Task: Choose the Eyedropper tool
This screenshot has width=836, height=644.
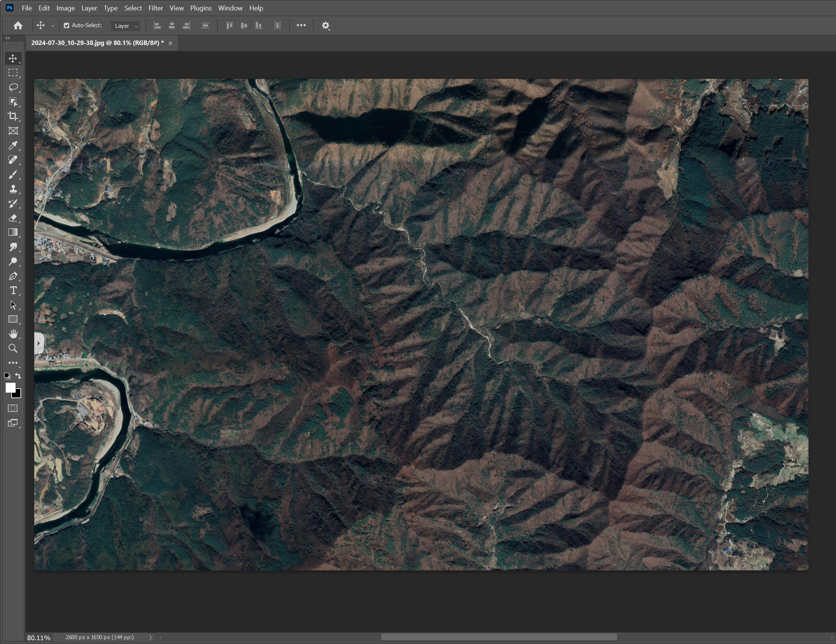Action: click(13, 145)
